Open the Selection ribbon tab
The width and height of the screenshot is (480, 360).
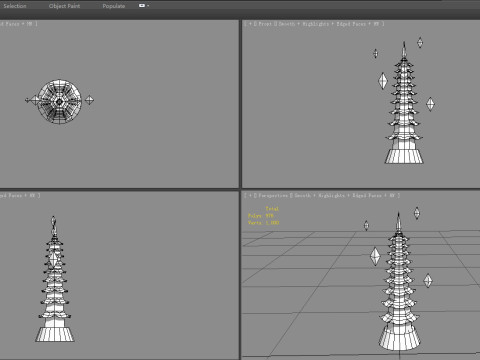pos(15,6)
